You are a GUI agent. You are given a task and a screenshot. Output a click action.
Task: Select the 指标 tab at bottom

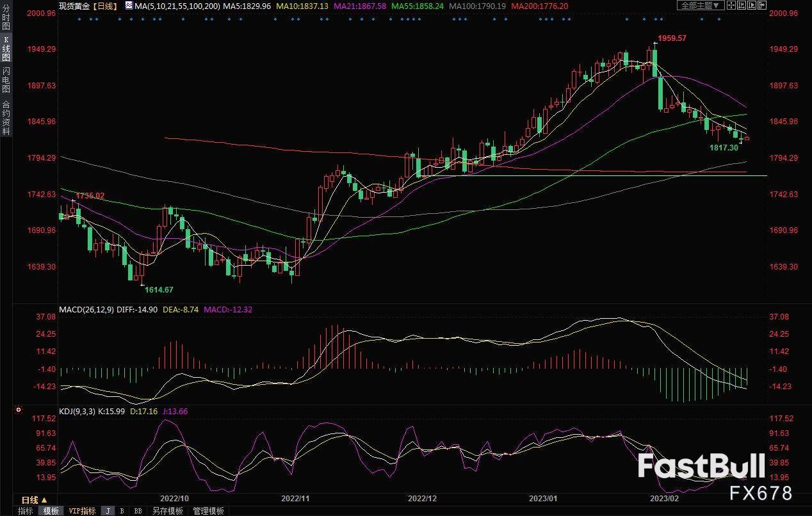tap(26, 511)
